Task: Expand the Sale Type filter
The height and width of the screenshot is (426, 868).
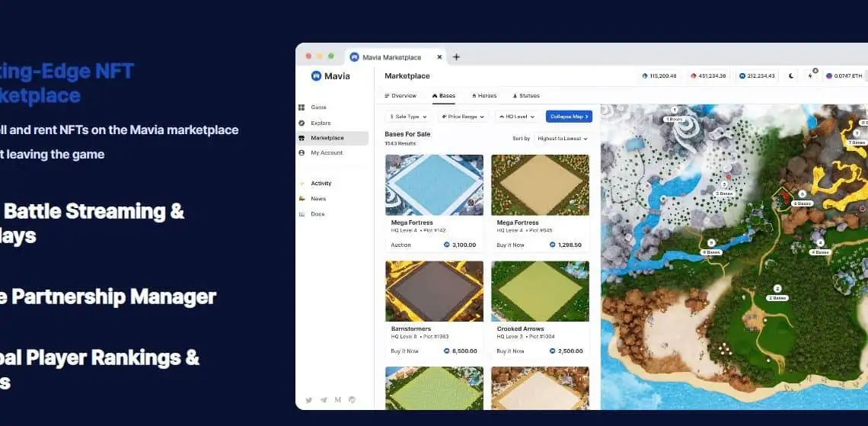Action: click(409, 117)
